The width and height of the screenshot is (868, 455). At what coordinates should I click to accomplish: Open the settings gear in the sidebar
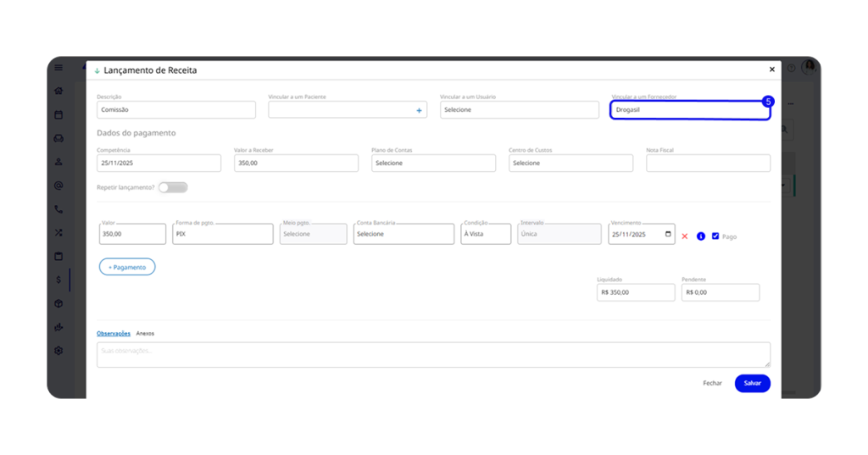(x=58, y=351)
